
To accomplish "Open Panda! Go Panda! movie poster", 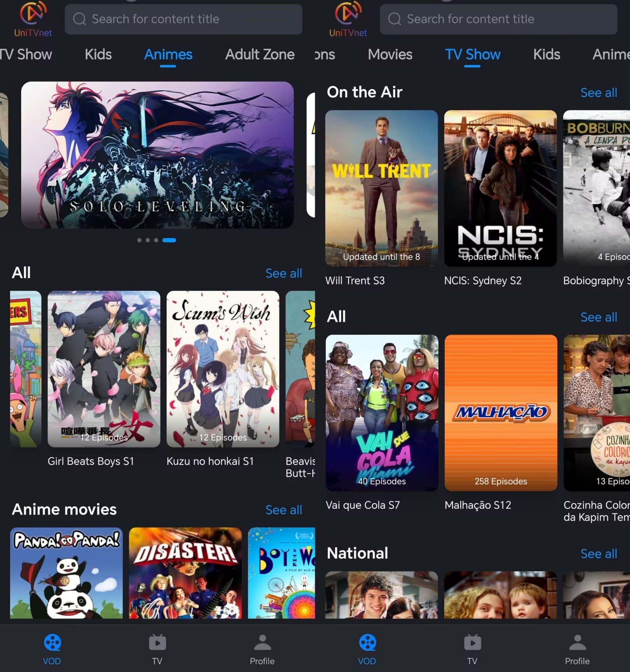I will point(66,573).
